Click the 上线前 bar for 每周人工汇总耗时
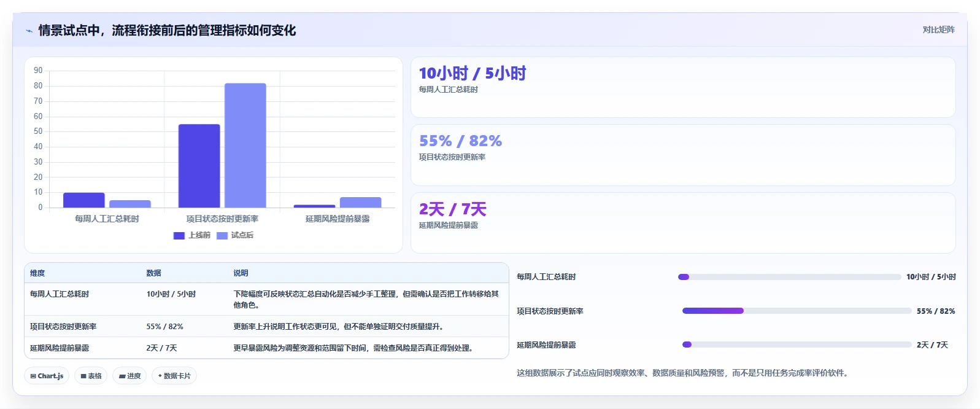The height and width of the screenshot is (409, 980). 84,200
